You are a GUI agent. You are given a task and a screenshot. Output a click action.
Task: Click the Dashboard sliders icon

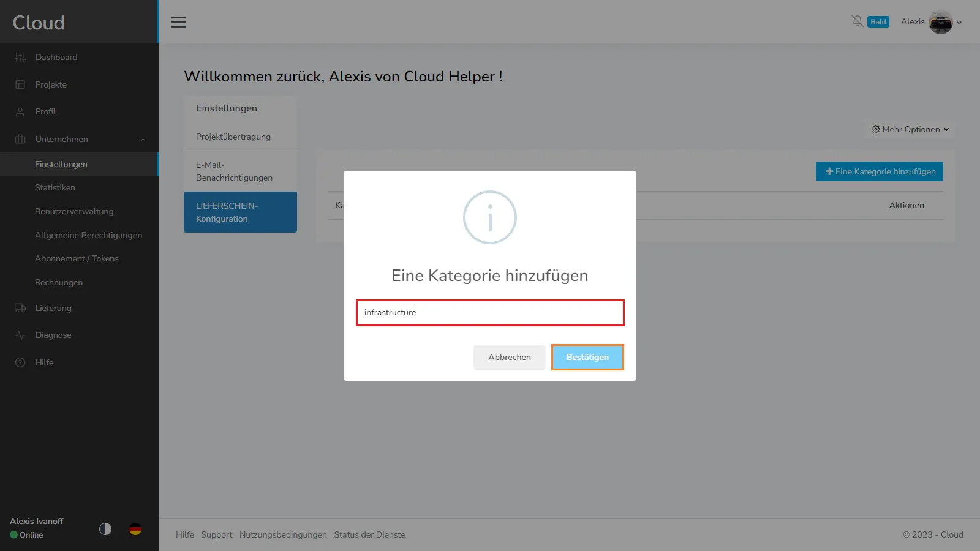tap(20, 58)
